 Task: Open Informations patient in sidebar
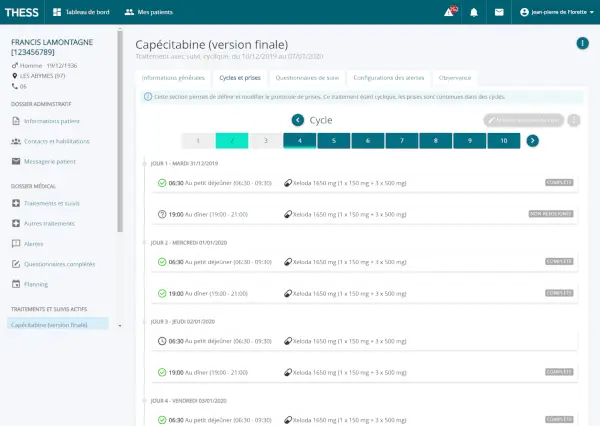click(52, 121)
